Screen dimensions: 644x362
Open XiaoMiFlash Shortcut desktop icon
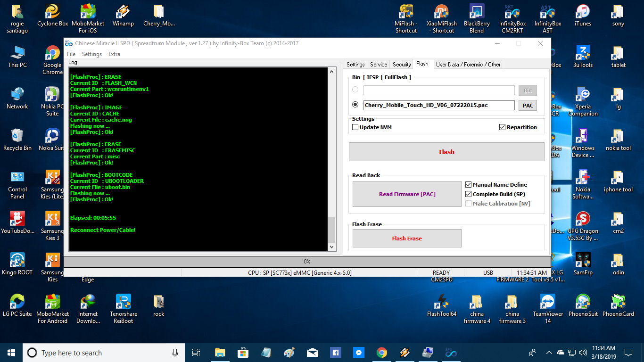click(441, 19)
